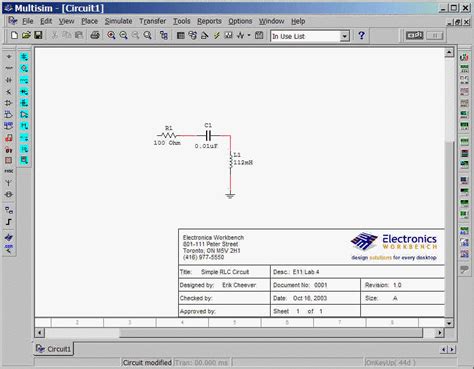Zoom out with the magnifier minus icon
Screen dimensions: 474x369
click(123, 35)
